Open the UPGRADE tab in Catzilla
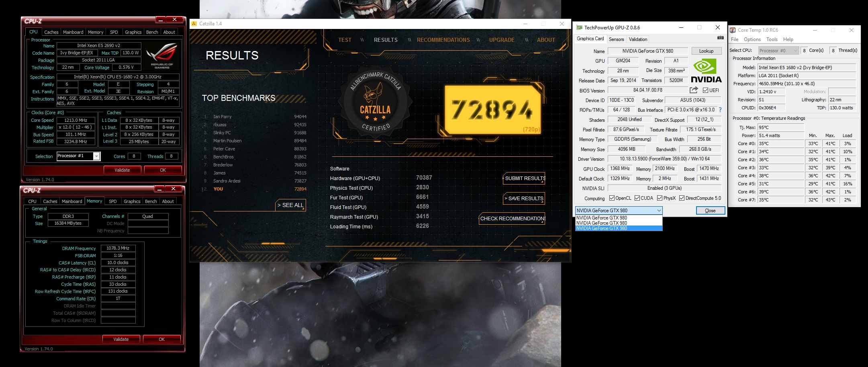Viewport: 868px width, 367px height. (x=502, y=40)
